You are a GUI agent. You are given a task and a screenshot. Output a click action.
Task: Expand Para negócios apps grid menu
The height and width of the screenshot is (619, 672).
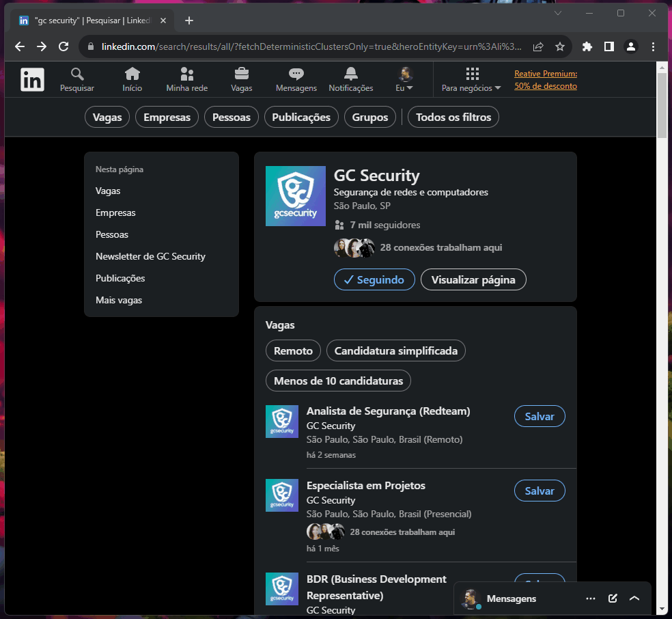471,80
